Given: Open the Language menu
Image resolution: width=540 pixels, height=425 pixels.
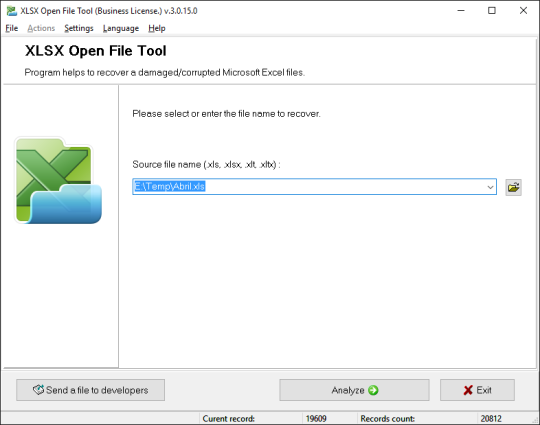Looking at the screenshot, I should click(121, 28).
